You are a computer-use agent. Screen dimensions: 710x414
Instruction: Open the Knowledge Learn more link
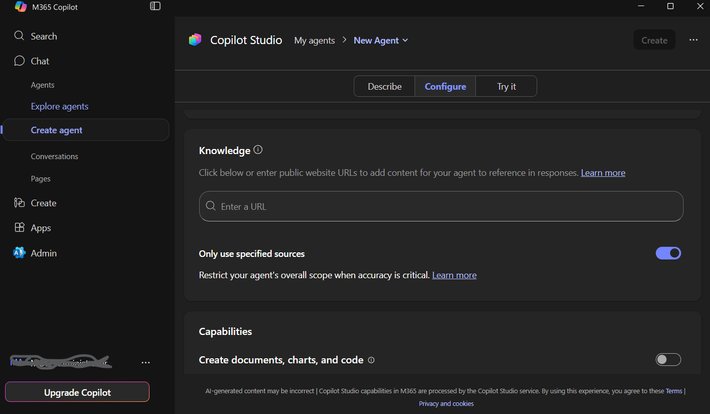point(603,173)
